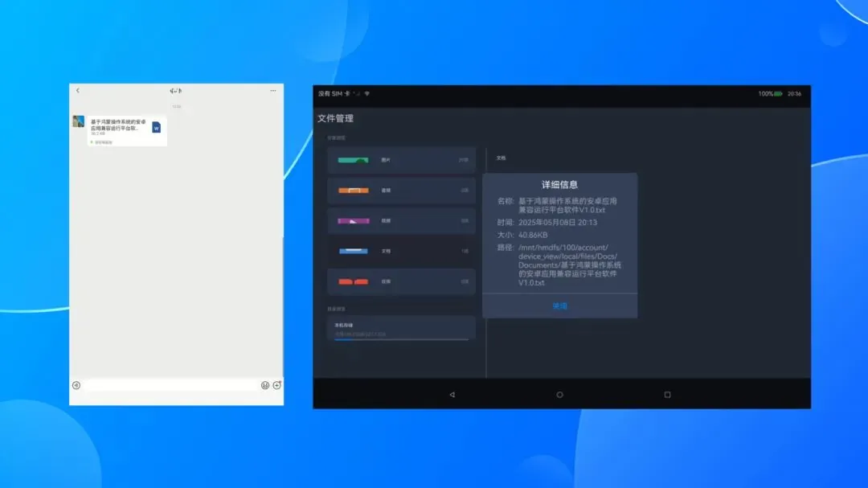Open the 本机存储 local storage card
Viewport: 868px width, 488px height.
click(x=401, y=329)
